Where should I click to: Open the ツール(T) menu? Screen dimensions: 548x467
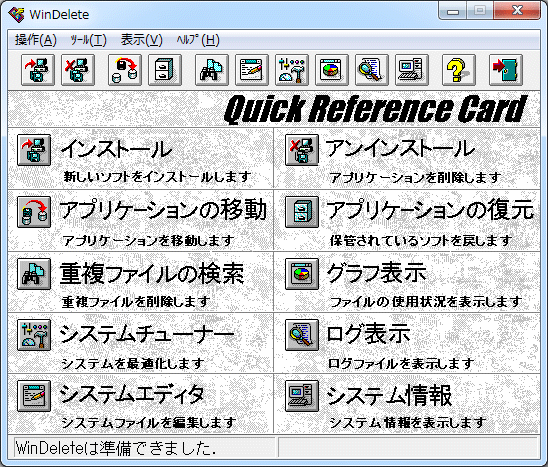point(88,40)
